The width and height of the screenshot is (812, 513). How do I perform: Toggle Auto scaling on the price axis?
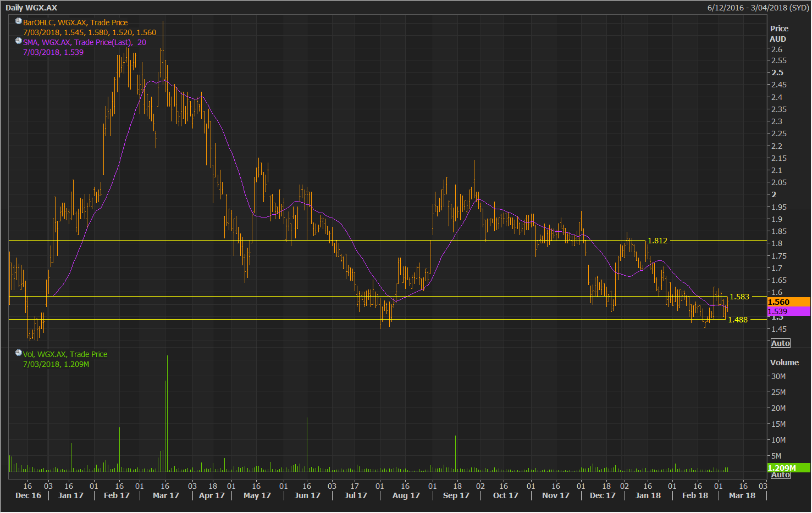pos(780,343)
